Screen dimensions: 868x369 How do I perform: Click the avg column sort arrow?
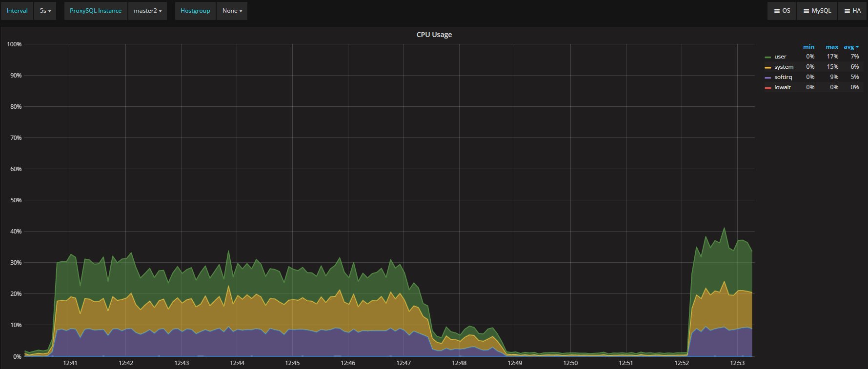coord(857,47)
